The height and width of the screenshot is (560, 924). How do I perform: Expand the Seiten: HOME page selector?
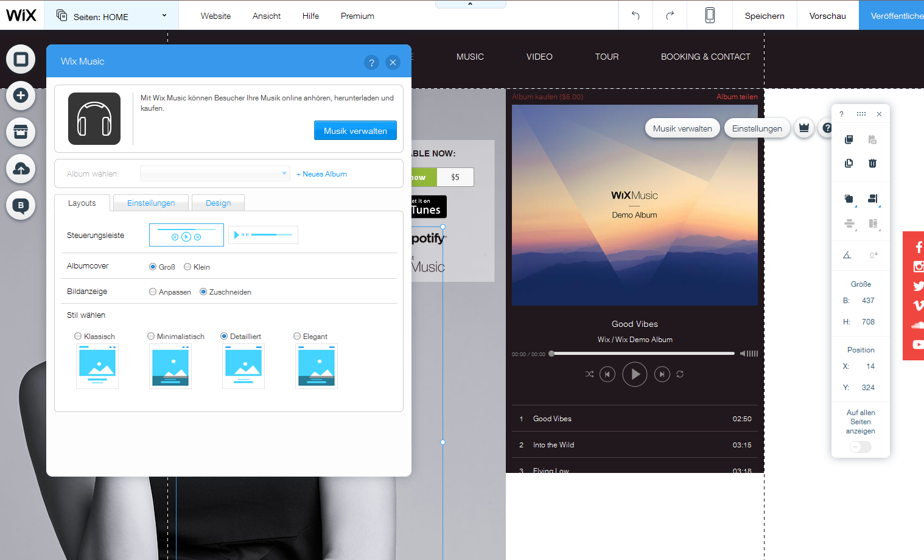pos(111,15)
